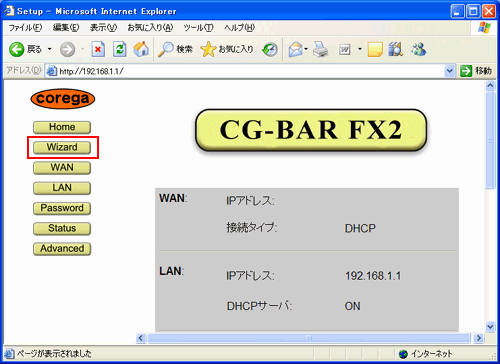Open the Search magnifier tool
Image resolution: width=500 pixels, height=364 pixels.
[x=166, y=49]
